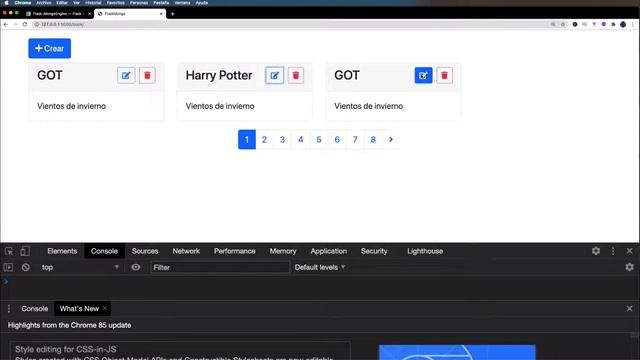This screenshot has width=640, height=360.
Task: Click the highlighted blue edit icon on last GOT card
Action: point(423,76)
